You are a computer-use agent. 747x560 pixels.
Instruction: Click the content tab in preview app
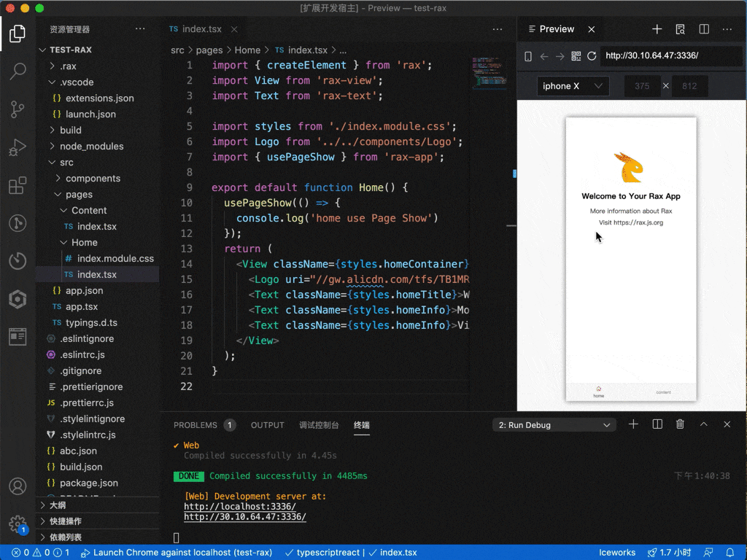[x=663, y=392]
